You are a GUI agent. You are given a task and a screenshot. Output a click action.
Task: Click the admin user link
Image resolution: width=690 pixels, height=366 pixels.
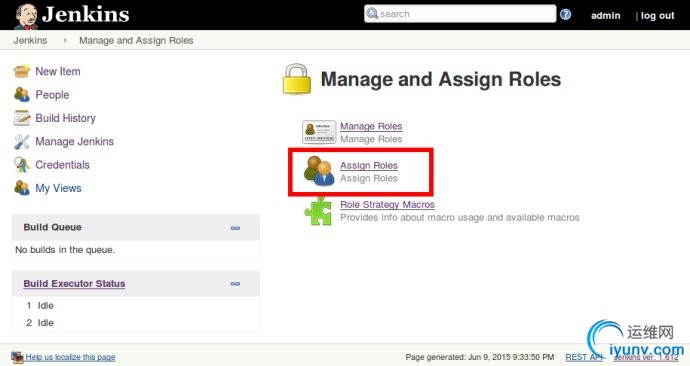coord(606,15)
